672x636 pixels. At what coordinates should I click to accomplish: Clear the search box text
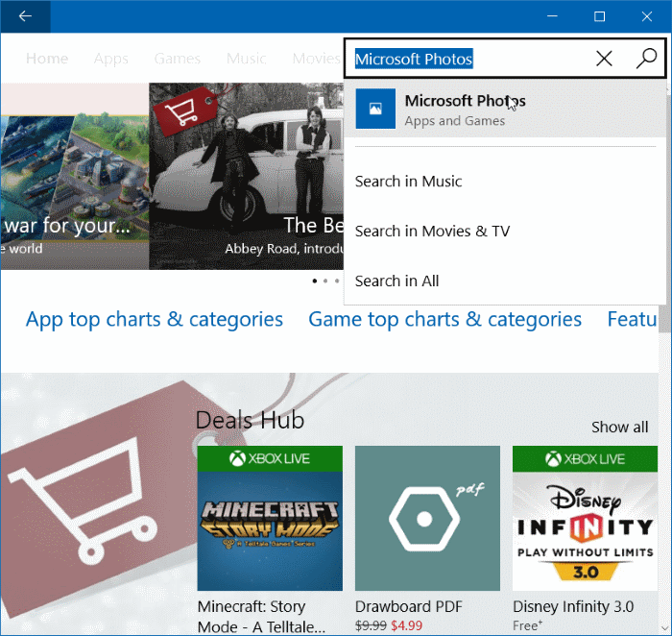pos(604,59)
